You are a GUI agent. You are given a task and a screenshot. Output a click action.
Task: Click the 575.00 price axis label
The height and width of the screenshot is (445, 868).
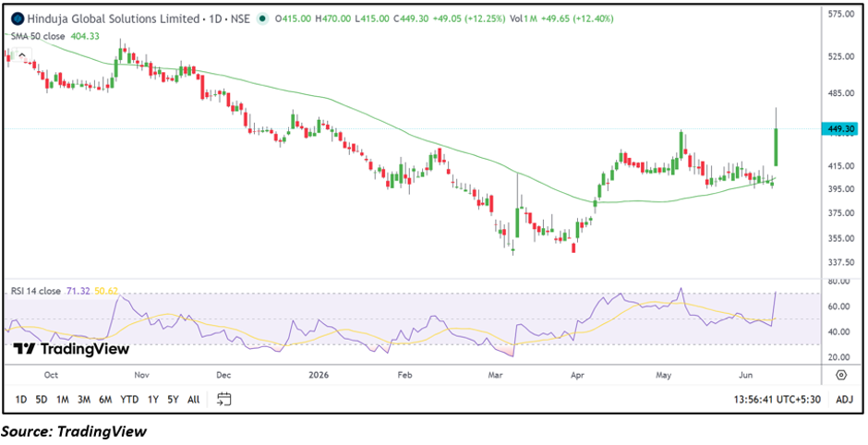pyautogui.click(x=839, y=13)
